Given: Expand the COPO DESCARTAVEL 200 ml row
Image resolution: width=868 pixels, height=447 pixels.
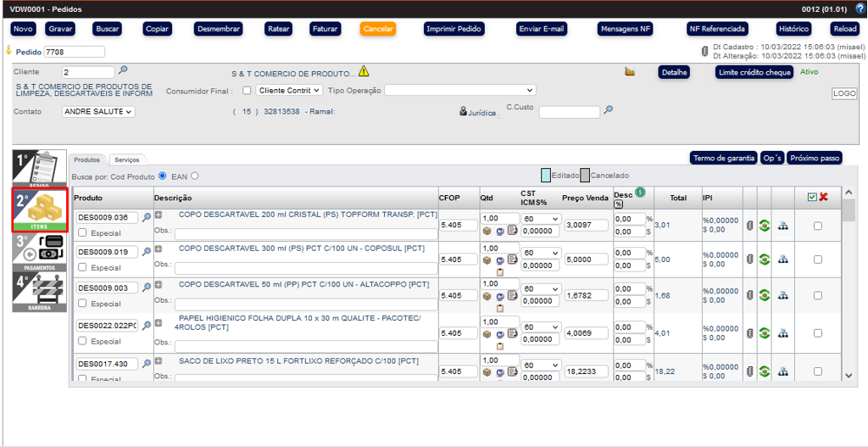Looking at the screenshot, I should [159, 216].
